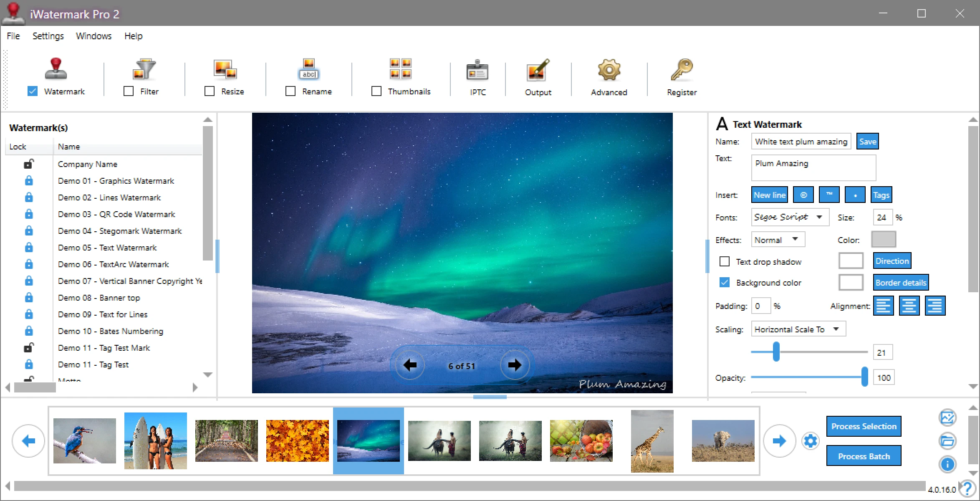Align watermark text right
This screenshot has height=501, width=980.
click(935, 306)
